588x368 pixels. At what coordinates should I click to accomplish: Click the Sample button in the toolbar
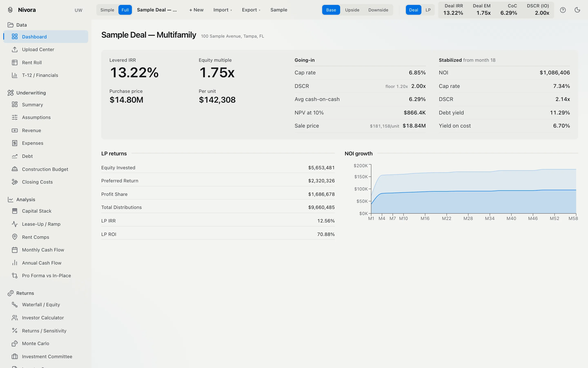point(279,10)
